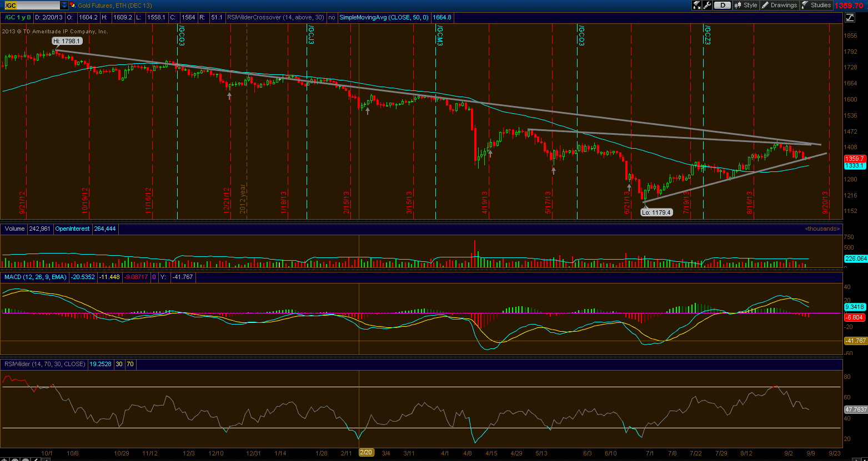Click the quick study flask icon
The height and width of the screenshot is (461, 868).
696,5
